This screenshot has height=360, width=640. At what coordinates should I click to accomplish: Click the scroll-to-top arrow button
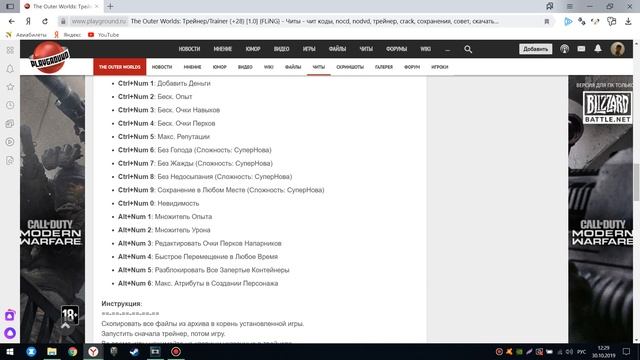point(65,326)
